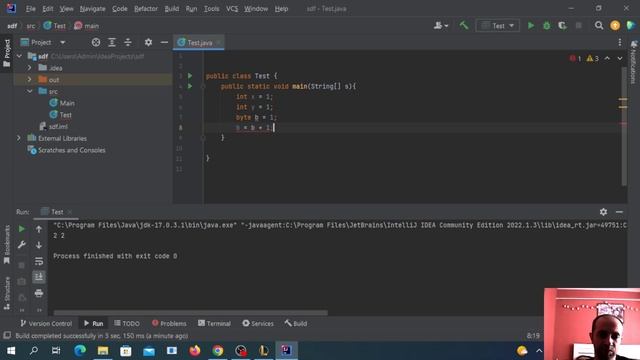Open the user account dropdown
The image size is (640, 360).
pyautogui.click(x=441, y=26)
